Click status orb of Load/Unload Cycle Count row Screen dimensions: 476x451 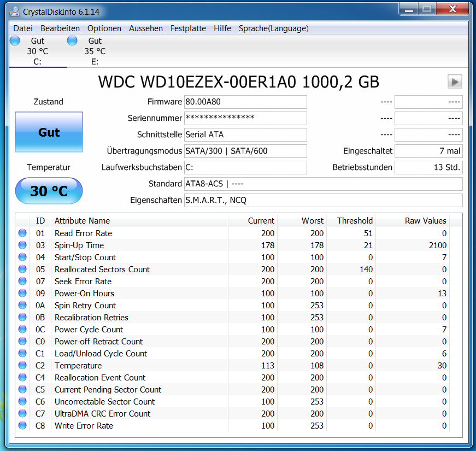point(22,353)
